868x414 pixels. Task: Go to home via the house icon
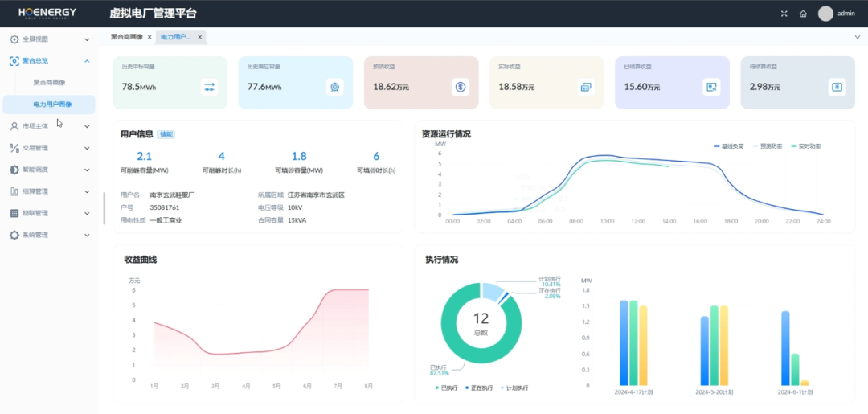tap(803, 14)
